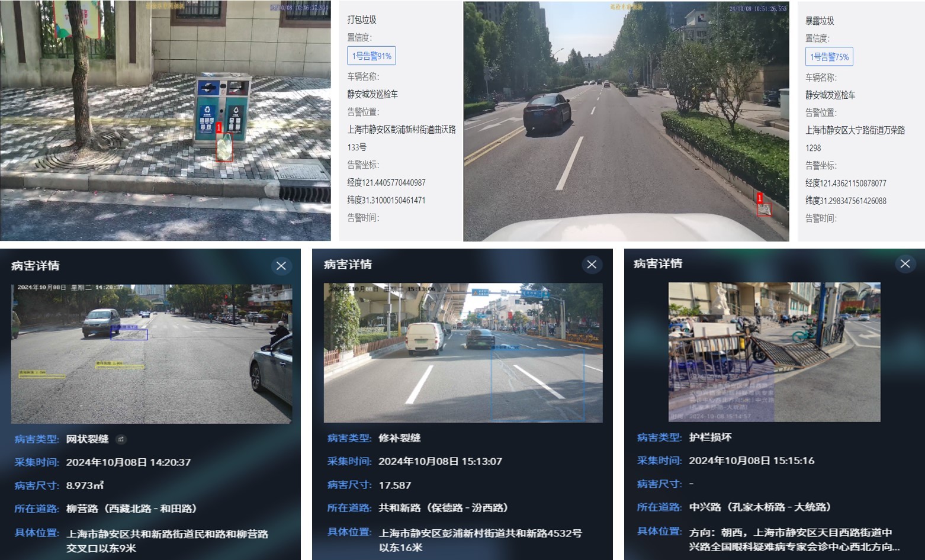This screenshot has width=925, height=560.
Task: Click capture time 2024年10月08日 15:15:16
Action: (751, 461)
